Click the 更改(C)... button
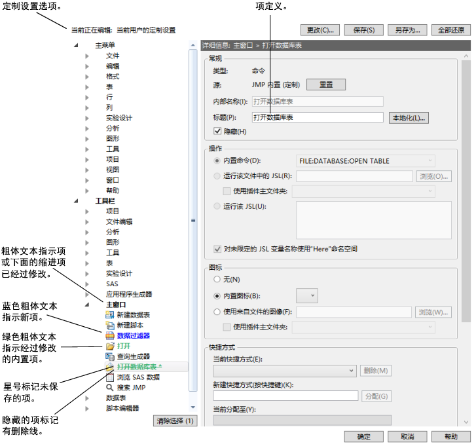This screenshot has height=448, width=476. (320, 30)
